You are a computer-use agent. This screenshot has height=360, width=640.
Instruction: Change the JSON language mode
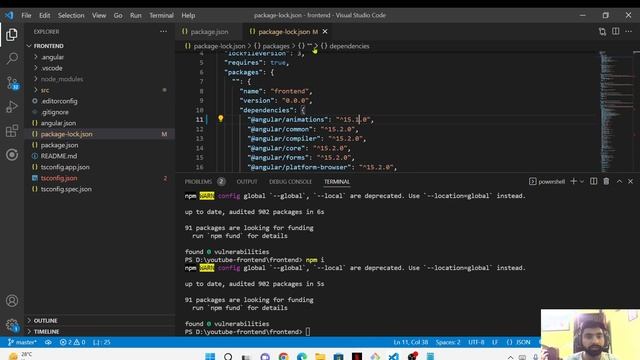(523, 342)
